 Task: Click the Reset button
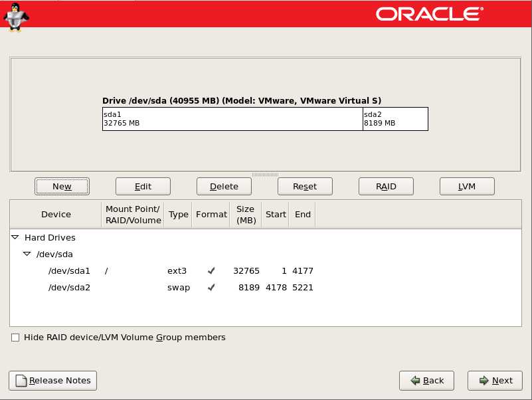coord(305,187)
